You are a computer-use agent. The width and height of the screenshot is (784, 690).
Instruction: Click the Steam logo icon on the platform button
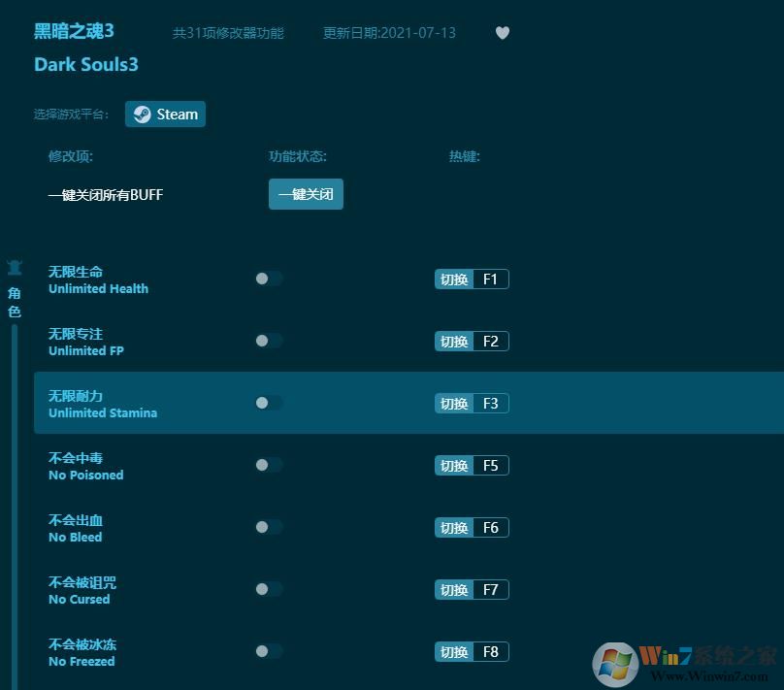click(x=142, y=114)
